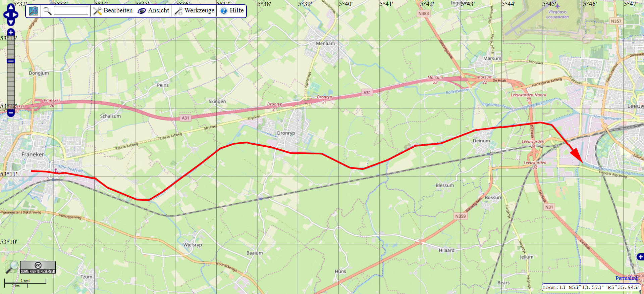Zoom in with the plus button
Image resolution: width=644 pixels, height=294 pixels.
tap(11, 32)
